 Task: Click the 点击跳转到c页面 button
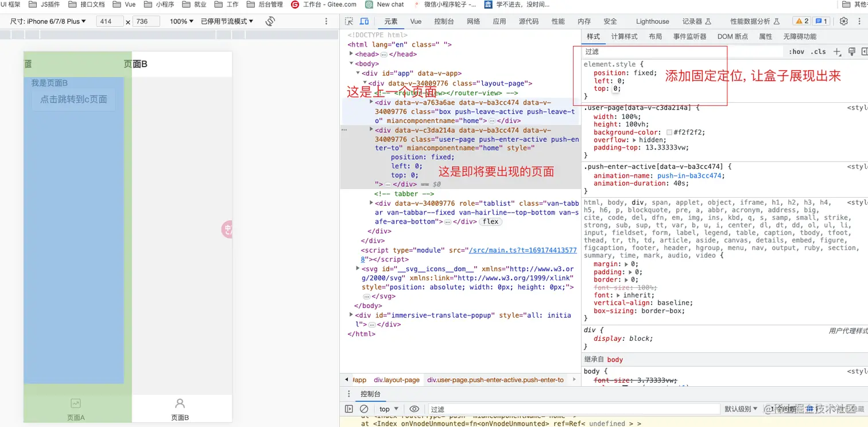[x=73, y=99]
